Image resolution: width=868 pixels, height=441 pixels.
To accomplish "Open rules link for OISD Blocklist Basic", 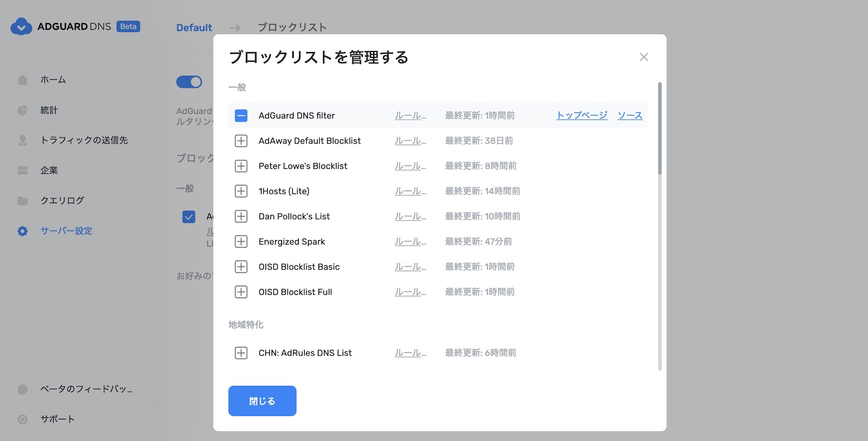I will click(410, 266).
